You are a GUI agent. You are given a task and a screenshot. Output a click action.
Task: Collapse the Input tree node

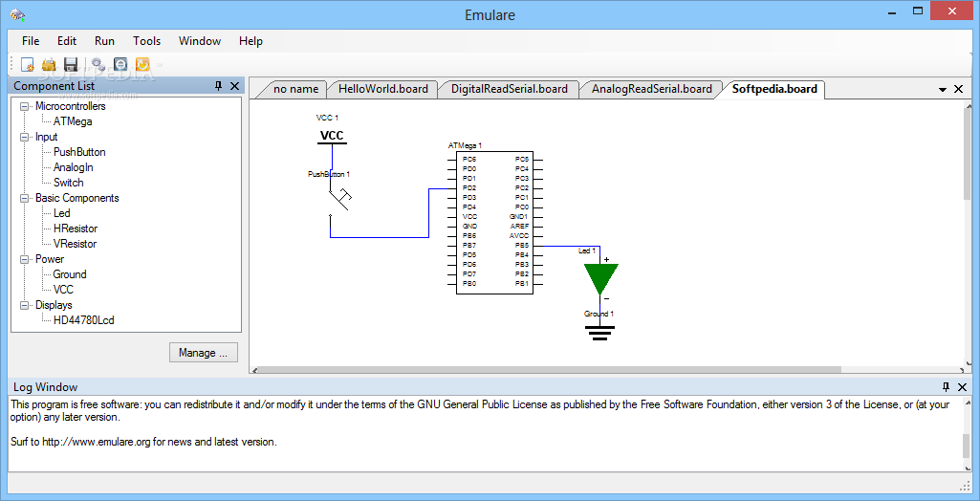(24, 138)
